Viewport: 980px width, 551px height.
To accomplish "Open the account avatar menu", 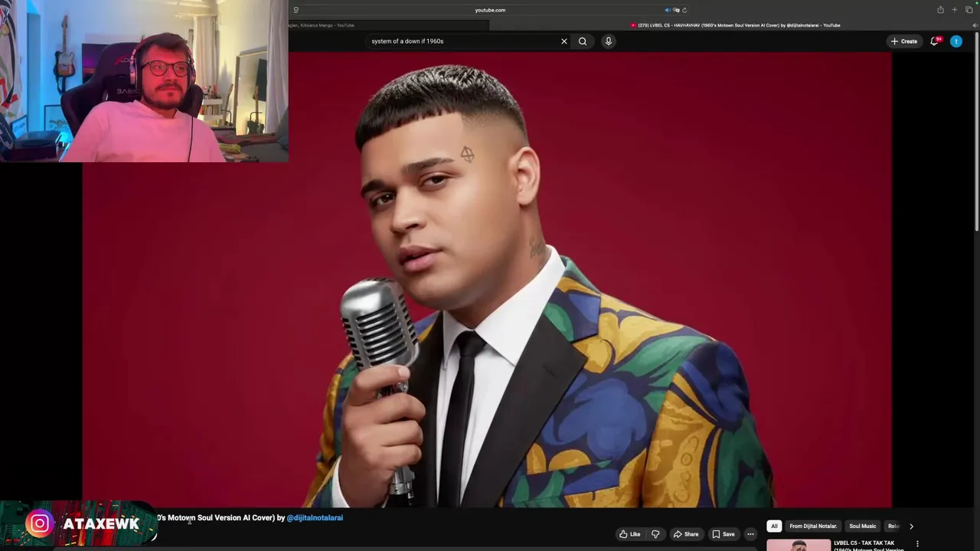I will pyautogui.click(x=956, y=41).
